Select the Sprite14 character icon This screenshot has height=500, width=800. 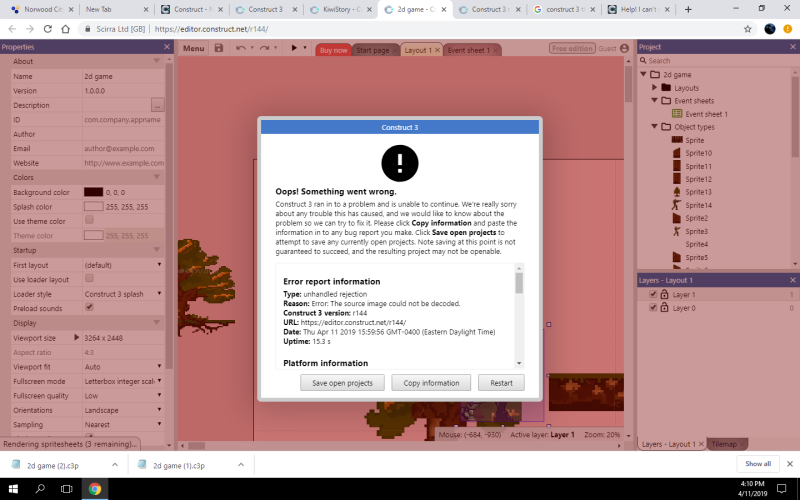pyautogui.click(x=677, y=205)
